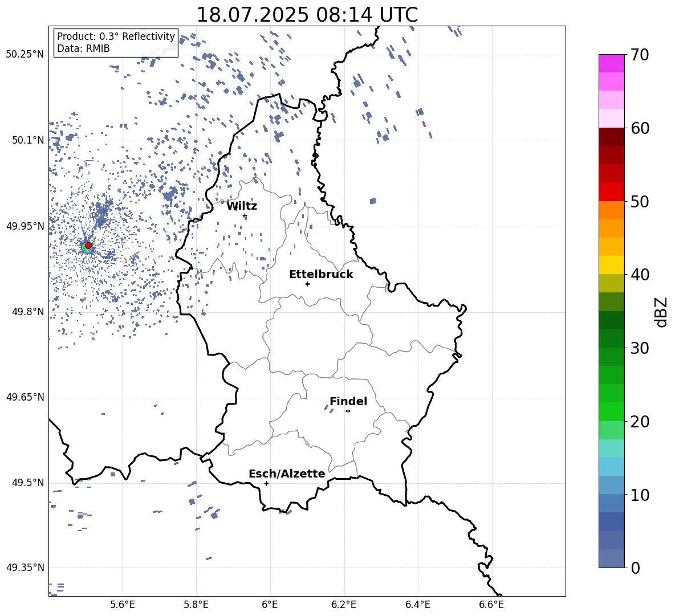This screenshot has height=616, width=675.
Task: Click the red radar station marker
Action: [x=88, y=245]
